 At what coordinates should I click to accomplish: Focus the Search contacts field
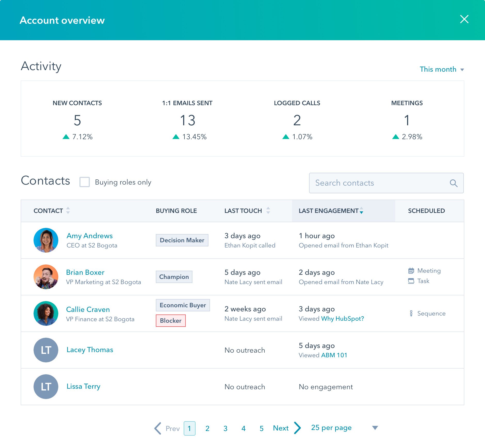click(x=379, y=183)
